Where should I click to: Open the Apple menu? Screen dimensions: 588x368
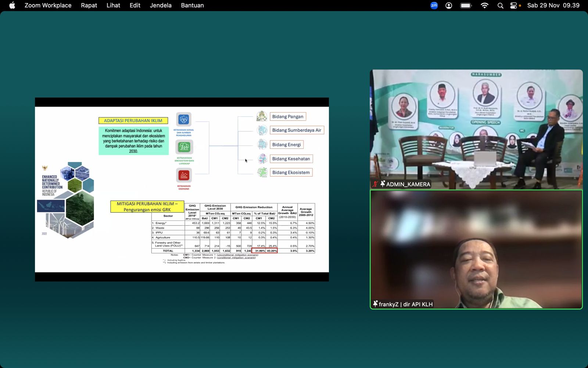[x=12, y=6]
